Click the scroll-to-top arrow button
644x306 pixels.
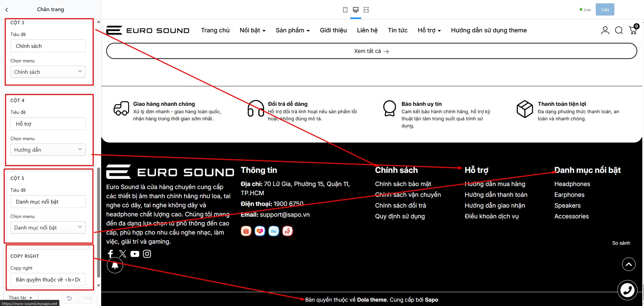629,264
